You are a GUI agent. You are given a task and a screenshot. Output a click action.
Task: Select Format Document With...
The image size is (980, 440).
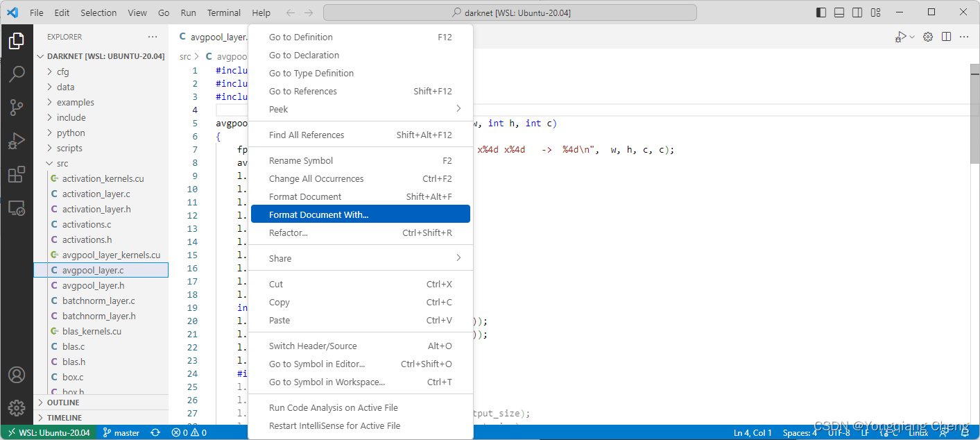[361, 214]
